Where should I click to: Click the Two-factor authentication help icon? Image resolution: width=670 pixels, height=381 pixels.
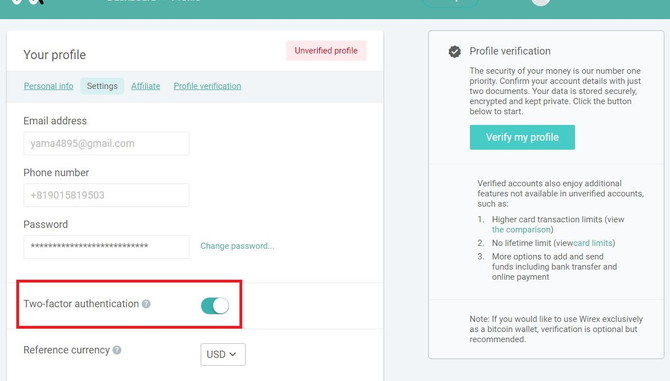(146, 304)
